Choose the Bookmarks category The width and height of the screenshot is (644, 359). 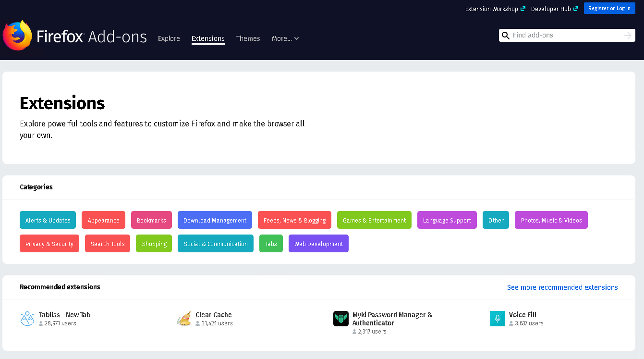click(x=151, y=220)
